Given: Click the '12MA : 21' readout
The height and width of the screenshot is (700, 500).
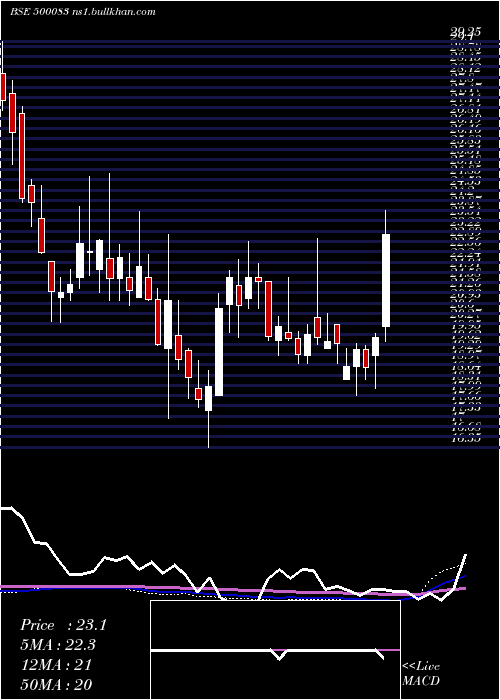Looking at the screenshot, I should click(56, 665).
